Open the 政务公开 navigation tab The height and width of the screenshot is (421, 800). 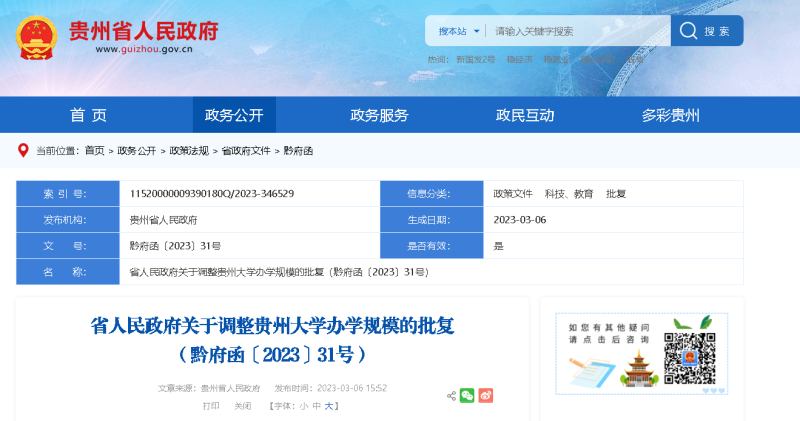(x=234, y=115)
